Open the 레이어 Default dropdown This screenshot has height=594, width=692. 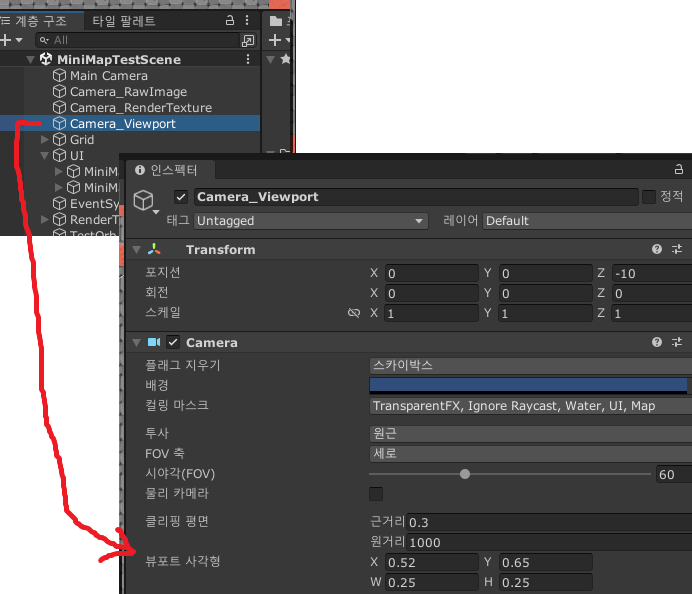(x=588, y=221)
